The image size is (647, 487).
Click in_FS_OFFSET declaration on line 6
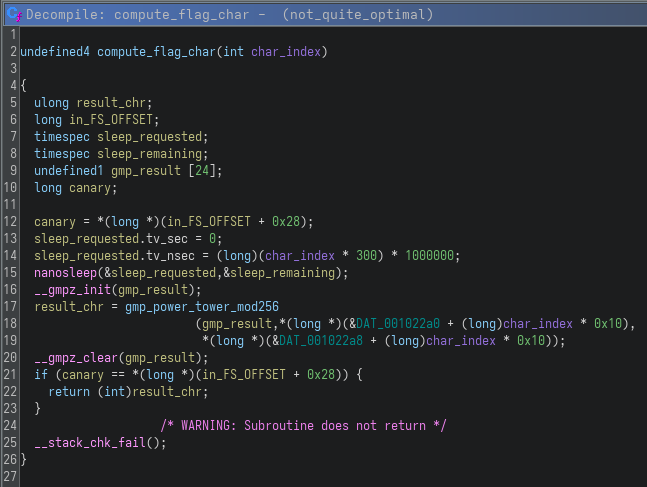[x=111, y=120]
